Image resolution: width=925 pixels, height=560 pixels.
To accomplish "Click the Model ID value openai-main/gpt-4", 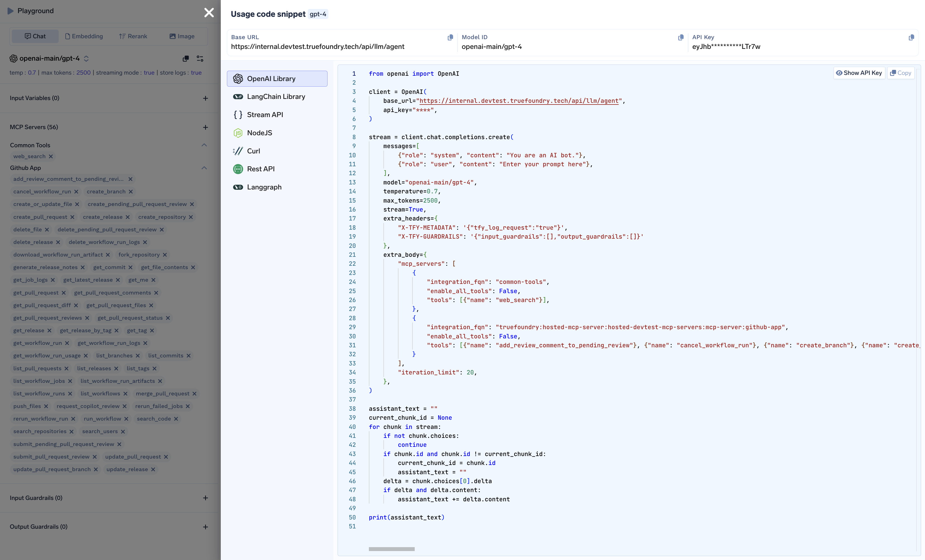I will [492, 47].
